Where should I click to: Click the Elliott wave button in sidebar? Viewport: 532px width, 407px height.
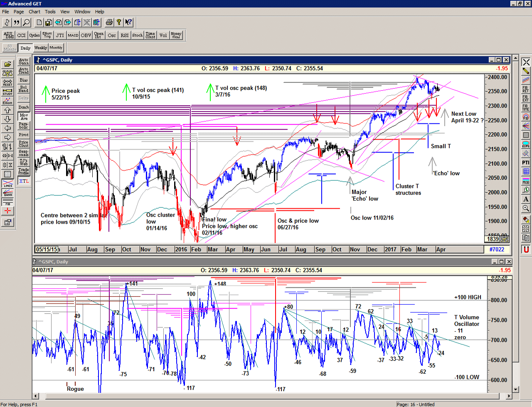click(x=7, y=101)
